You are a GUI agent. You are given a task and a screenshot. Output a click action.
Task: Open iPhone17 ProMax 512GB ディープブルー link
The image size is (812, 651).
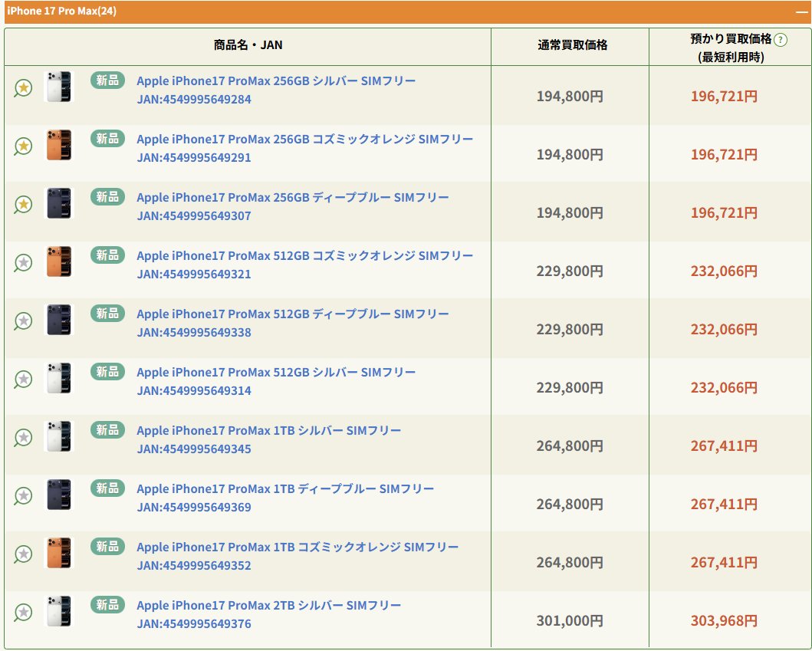coord(293,314)
